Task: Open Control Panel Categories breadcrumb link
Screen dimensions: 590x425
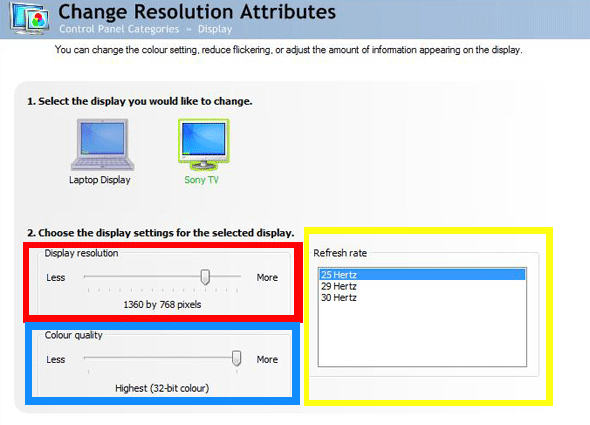Action: click(x=119, y=29)
